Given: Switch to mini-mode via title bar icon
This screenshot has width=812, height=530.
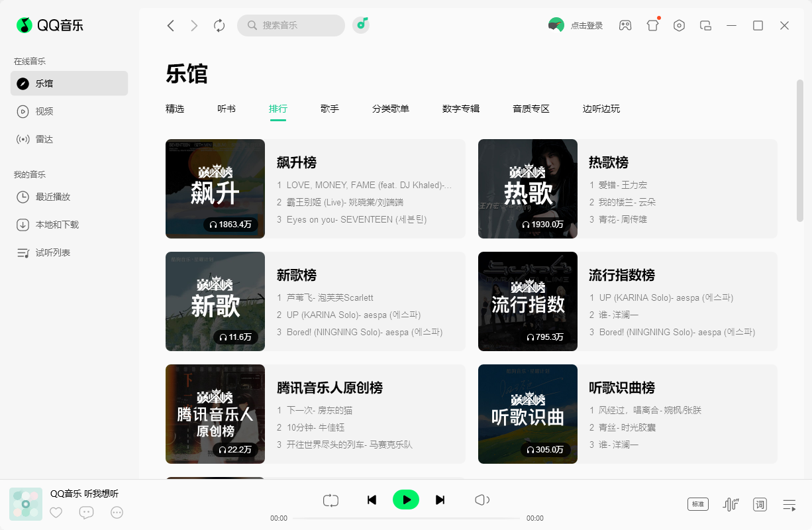Looking at the screenshot, I should click(705, 25).
